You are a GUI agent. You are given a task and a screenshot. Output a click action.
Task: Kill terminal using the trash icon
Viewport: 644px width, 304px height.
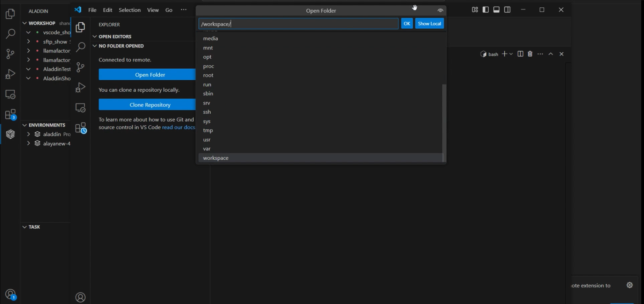point(530,54)
